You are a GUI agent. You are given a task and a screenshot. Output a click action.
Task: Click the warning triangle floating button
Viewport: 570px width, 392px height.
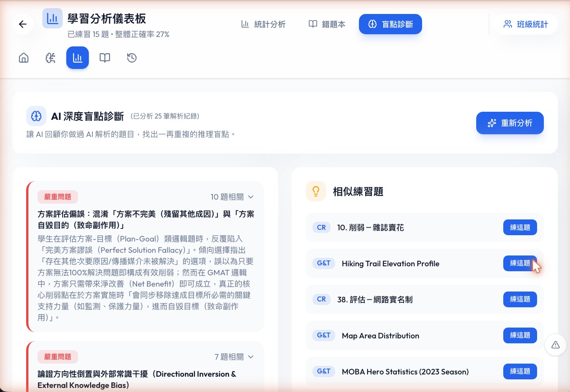coord(556,345)
